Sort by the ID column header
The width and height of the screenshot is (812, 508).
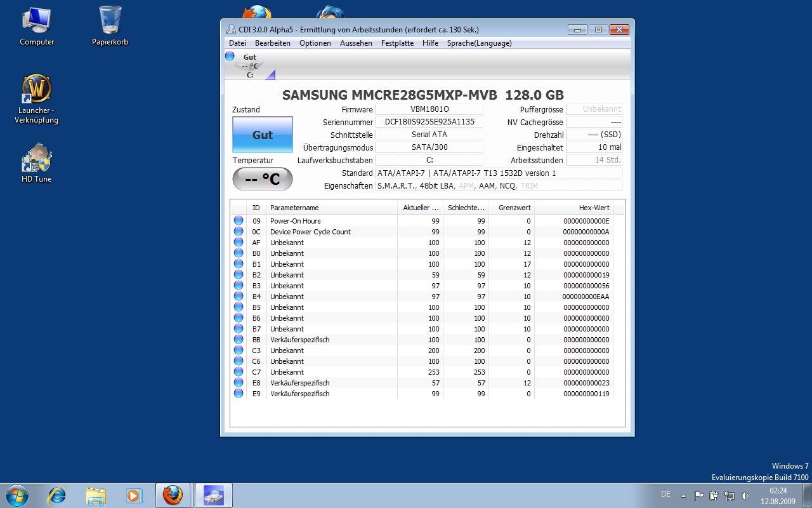(256, 208)
